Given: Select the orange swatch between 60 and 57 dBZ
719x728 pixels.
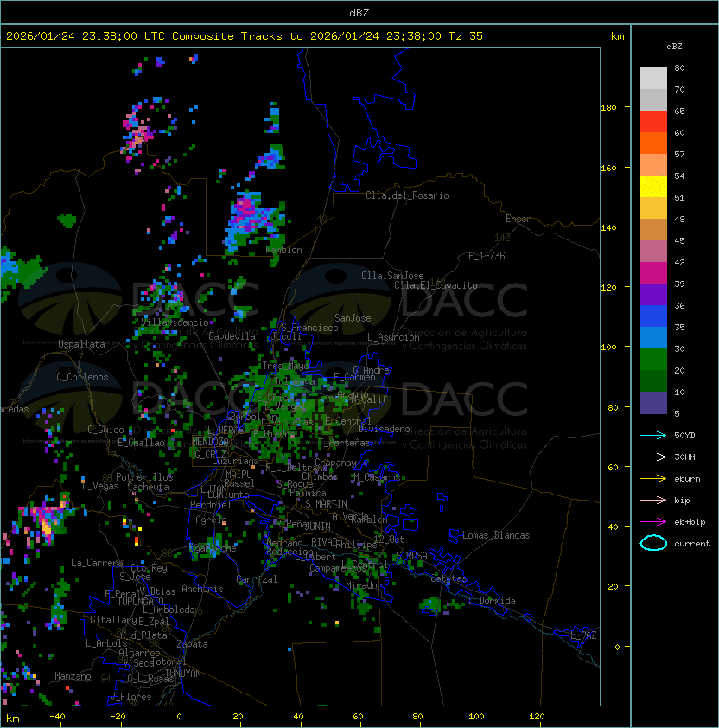Looking at the screenshot, I should [653, 144].
